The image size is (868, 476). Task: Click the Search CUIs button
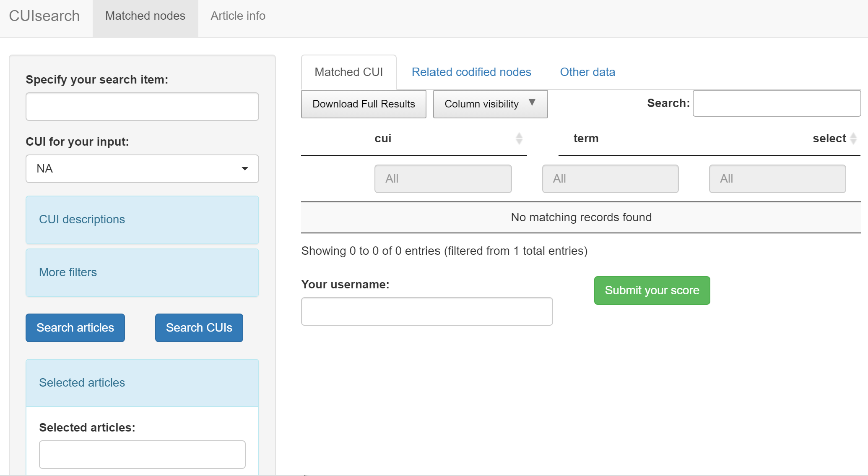coord(199,328)
